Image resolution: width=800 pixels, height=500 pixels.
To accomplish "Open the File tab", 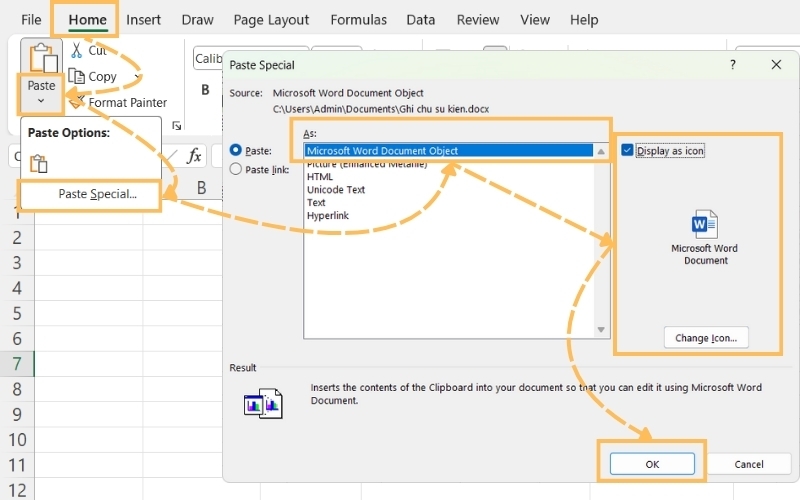I will pyautogui.click(x=31, y=20).
